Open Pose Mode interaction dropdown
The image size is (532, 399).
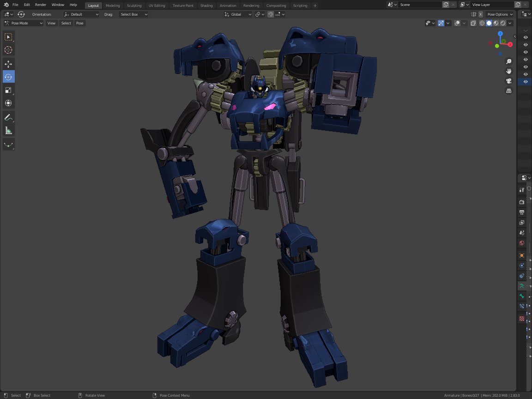pyautogui.click(x=24, y=23)
